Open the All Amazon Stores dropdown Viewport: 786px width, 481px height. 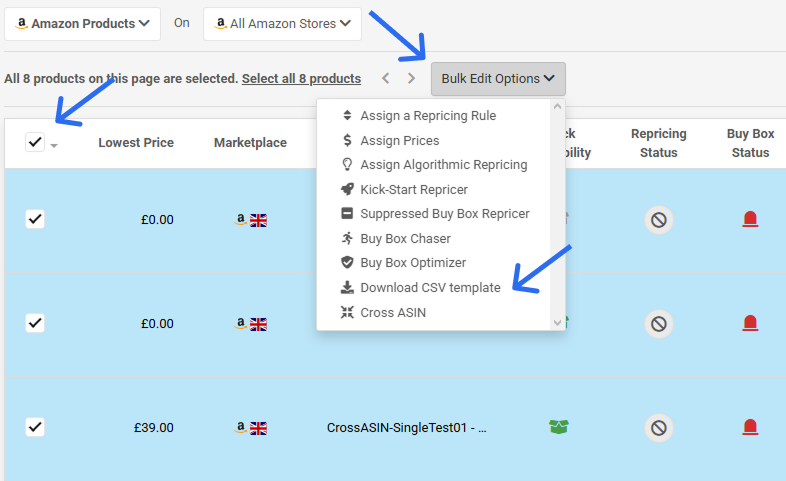point(282,24)
